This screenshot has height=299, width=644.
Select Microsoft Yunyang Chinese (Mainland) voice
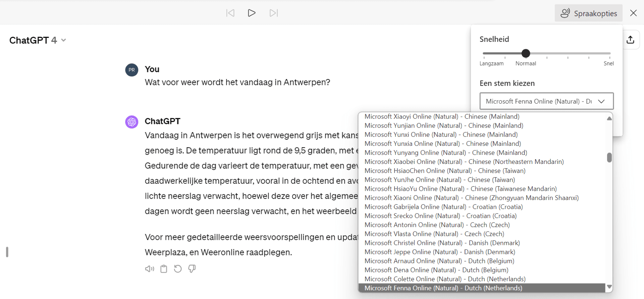[482, 153]
